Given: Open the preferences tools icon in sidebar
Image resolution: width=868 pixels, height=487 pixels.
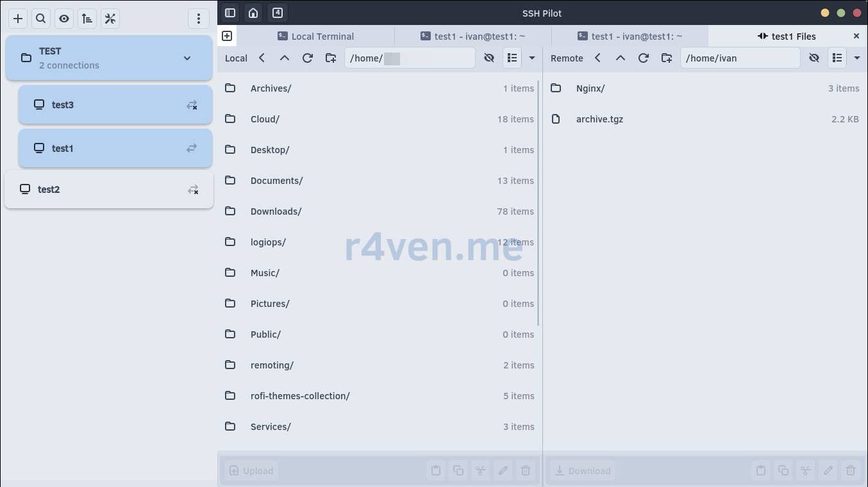Looking at the screenshot, I should coord(110,19).
